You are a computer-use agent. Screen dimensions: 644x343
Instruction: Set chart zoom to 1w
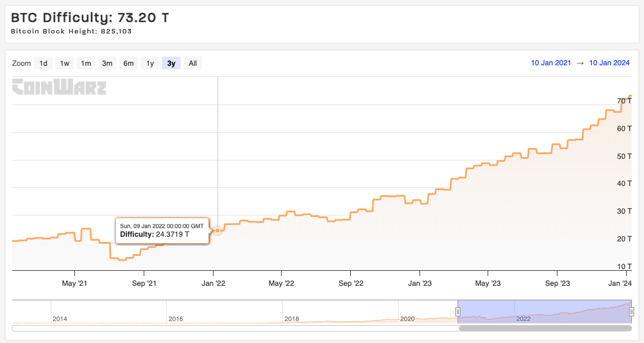65,64
